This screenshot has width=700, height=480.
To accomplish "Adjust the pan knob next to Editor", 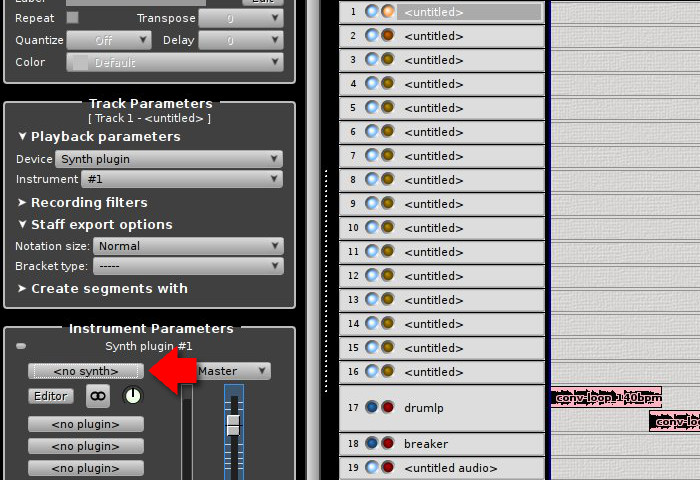I will click(133, 396).
